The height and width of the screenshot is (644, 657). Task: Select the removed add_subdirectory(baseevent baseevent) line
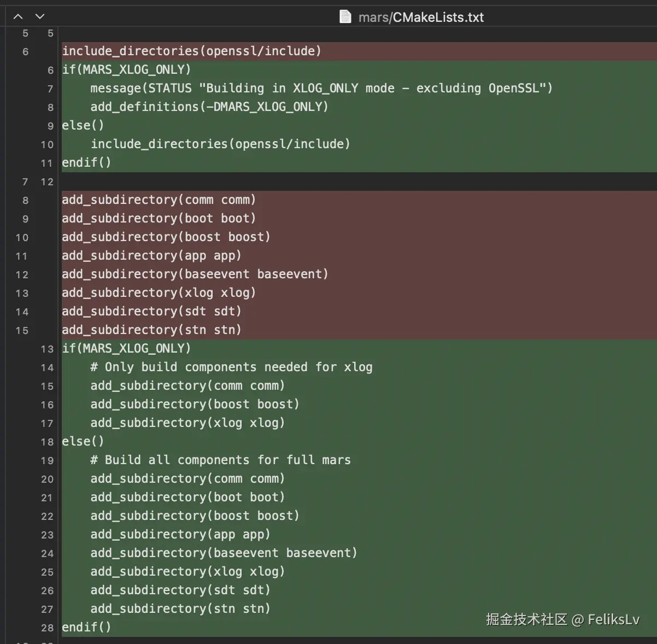pos(195,274)
